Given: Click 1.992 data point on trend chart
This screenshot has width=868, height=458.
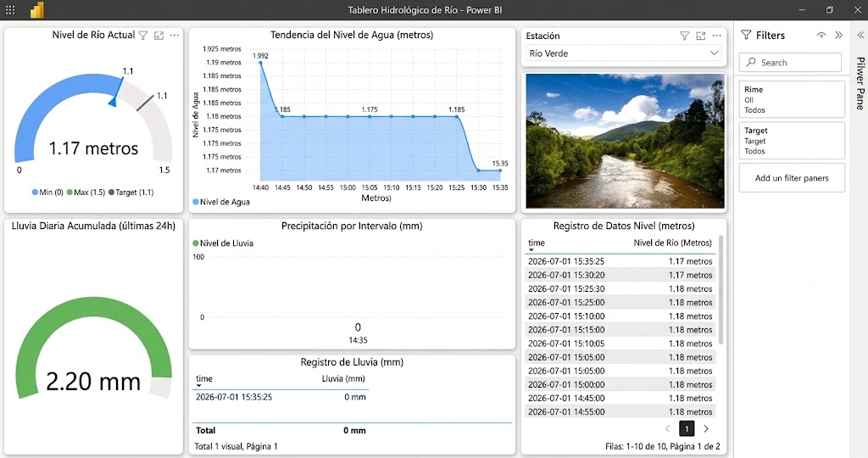Looking at the screenshot, I should coord(261,63).
